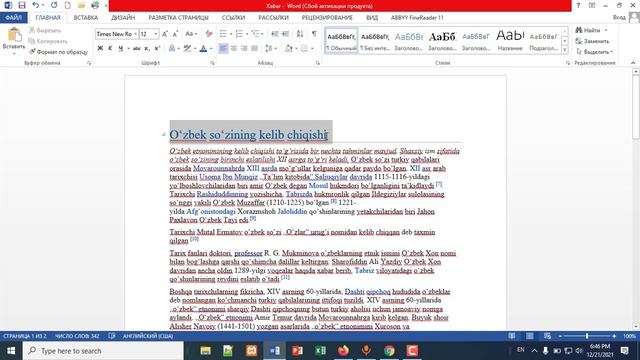640x360 pixels.
Task: Click the Вход sign-in link
Action: (x=619, y=18)
